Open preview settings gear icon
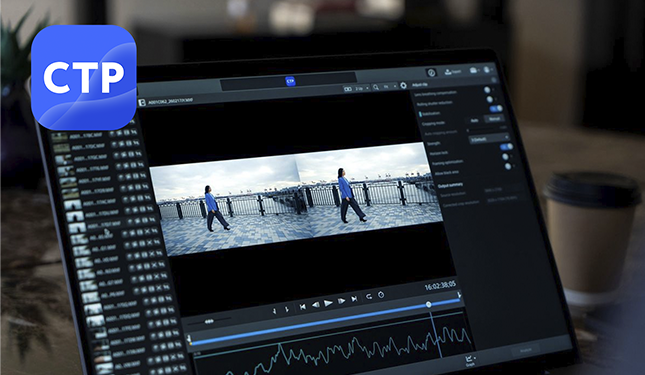The image size is (645, 375). coord(404,86)
